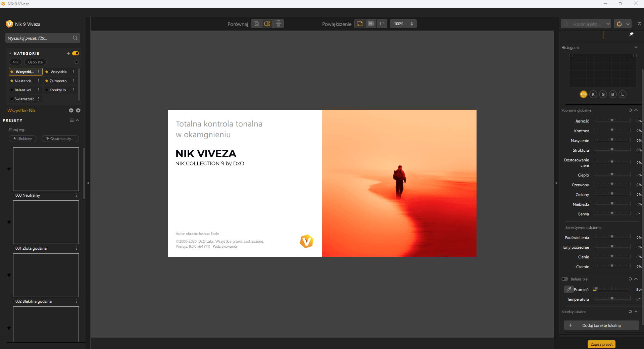The height and width of the screenshot is (349, 644).
Task: Click the favorites star filter beside Osobiste
Action: pyautogui.click(x=77, y=62)
